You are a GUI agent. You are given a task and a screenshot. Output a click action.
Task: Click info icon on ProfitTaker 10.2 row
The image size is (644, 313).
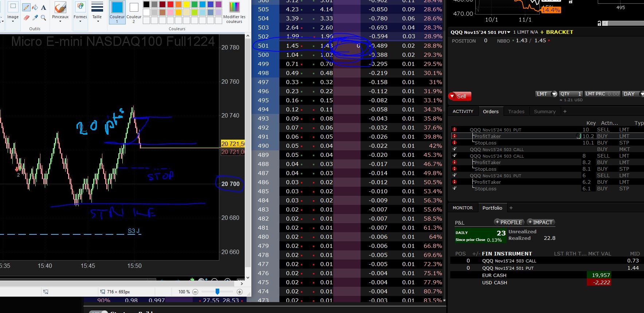[454, 136]
